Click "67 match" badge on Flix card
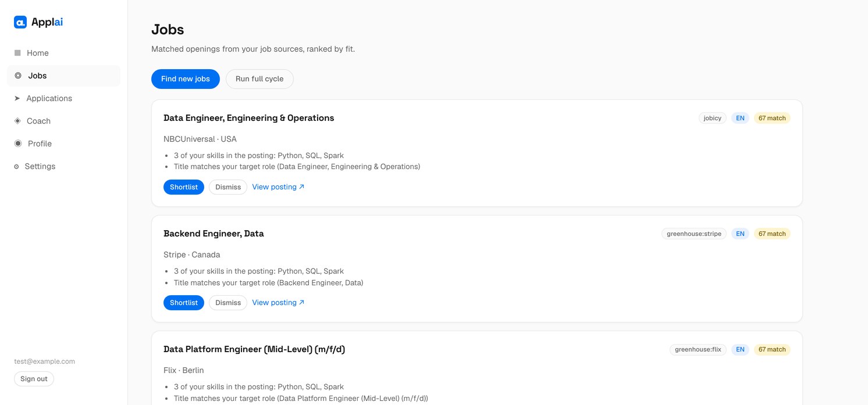The image size is (868, 405). (772, 349)
